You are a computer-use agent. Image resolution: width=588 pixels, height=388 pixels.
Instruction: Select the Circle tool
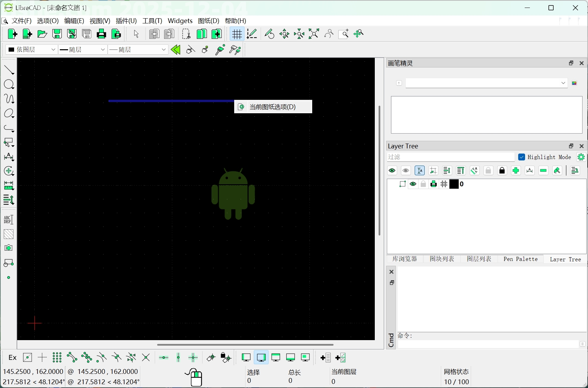[9, 84]
